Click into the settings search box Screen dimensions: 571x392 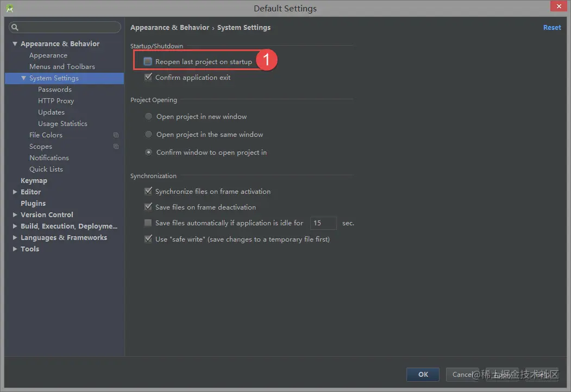coord(65,27)
